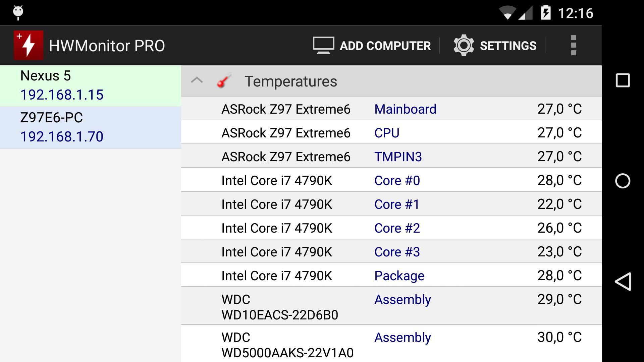Image resolution: width=644 pixels, height=362 pixels.
Task: Click SETTINGS button label
Action: point(508,46)
